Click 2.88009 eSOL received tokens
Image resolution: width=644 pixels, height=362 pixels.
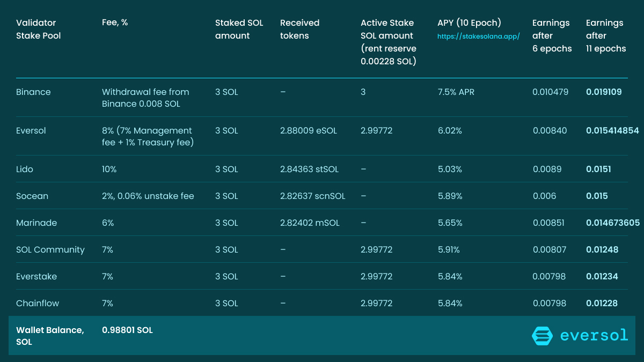(x=309, y=131)
